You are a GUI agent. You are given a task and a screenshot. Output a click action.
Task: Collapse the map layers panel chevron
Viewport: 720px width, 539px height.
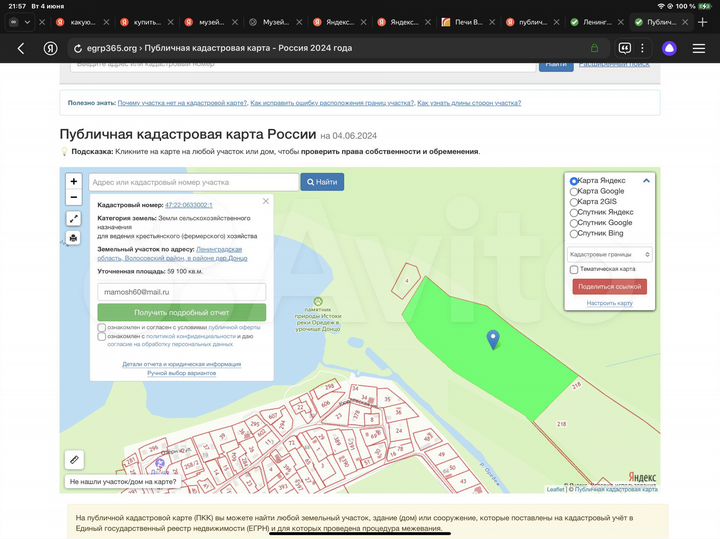tap(646, 180)
